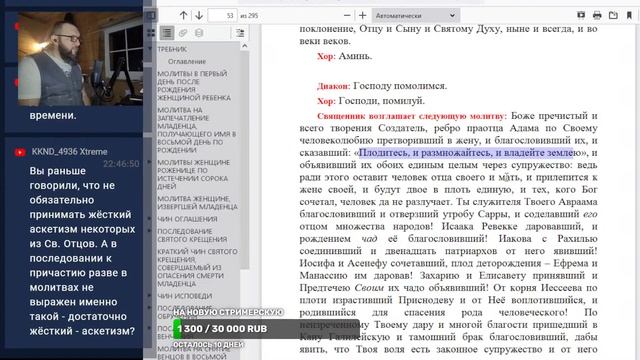The height and width of the screenshot is (360, 640).
Task: Click the page number field showing 53
Action: tap(222, 16)
